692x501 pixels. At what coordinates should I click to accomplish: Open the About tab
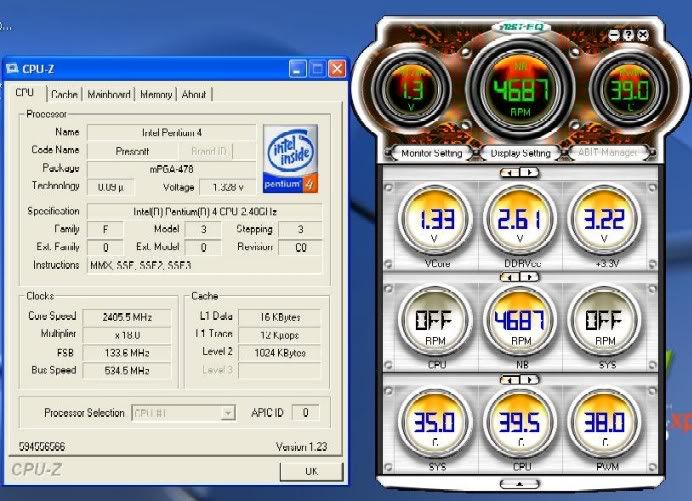194,94
